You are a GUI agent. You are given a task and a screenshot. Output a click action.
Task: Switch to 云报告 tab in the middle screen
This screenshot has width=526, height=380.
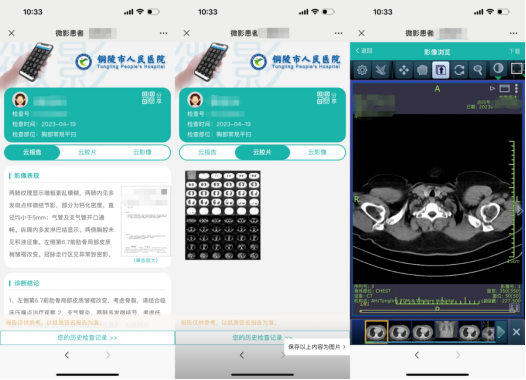pyautogui.click(x=207, y=152)
